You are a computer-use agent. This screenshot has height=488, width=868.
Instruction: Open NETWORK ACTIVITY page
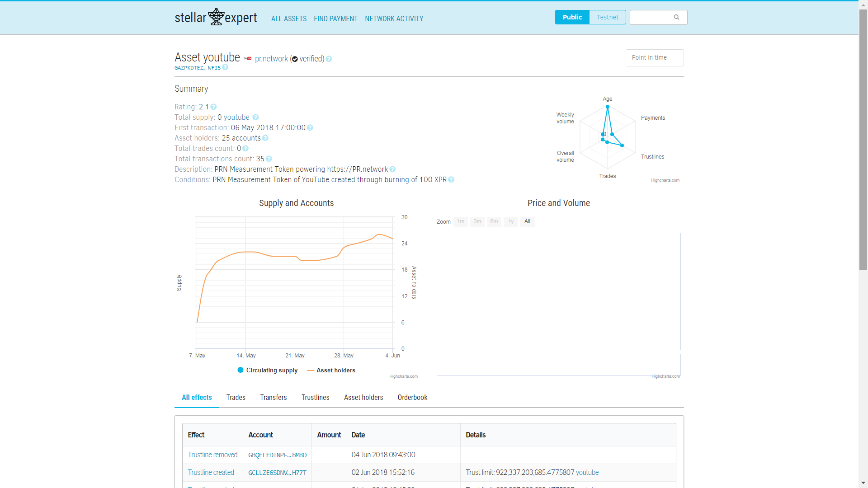[394, 19]
